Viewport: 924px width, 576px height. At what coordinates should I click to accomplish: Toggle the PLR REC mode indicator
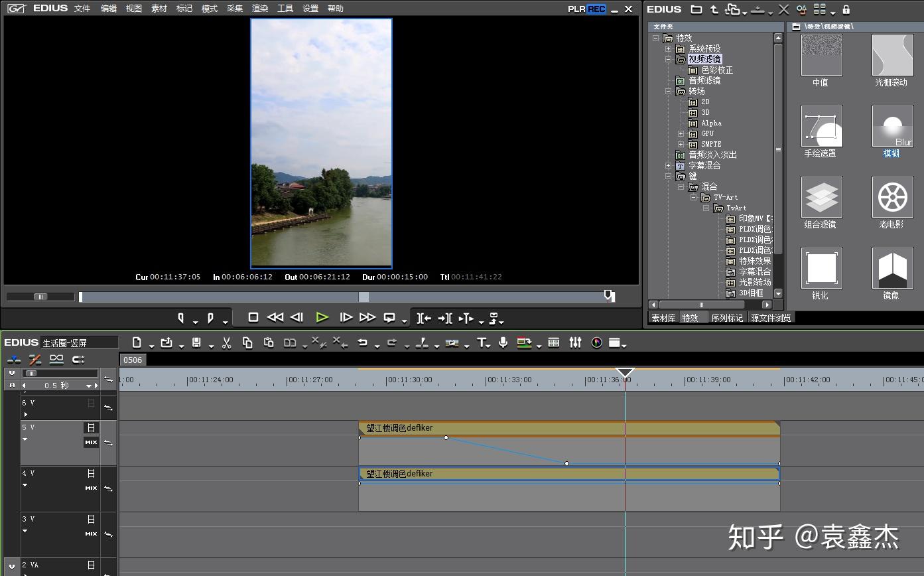587,9
